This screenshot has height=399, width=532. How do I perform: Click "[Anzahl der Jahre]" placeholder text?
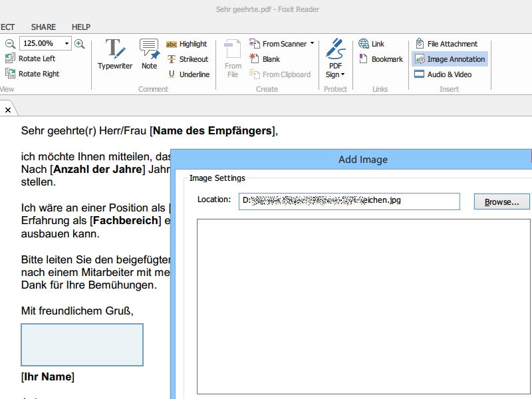pyautogui.click(x=98, y=169)
